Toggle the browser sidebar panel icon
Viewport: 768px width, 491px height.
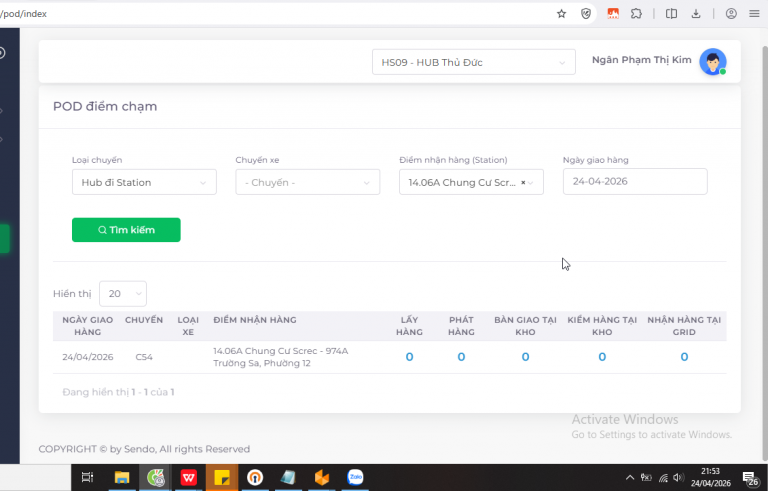(672, 14)
